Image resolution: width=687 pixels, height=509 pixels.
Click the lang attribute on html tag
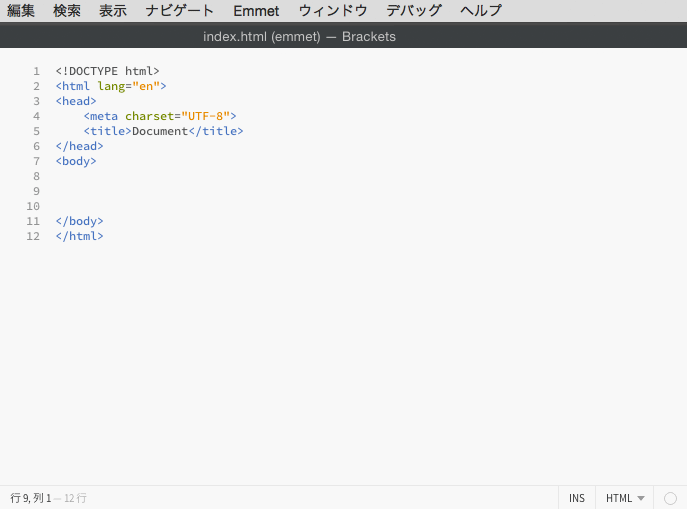[x=111, y=86]
